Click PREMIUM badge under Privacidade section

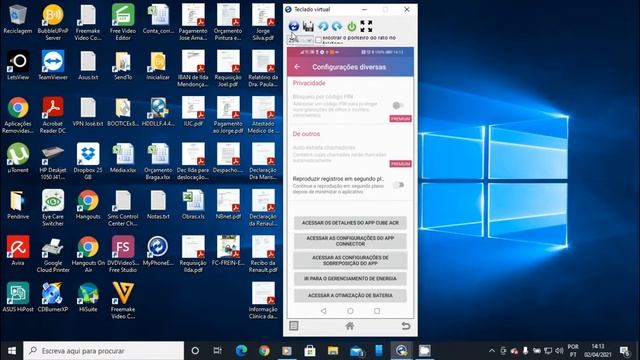pyautogui.click(x=400, y=119)
